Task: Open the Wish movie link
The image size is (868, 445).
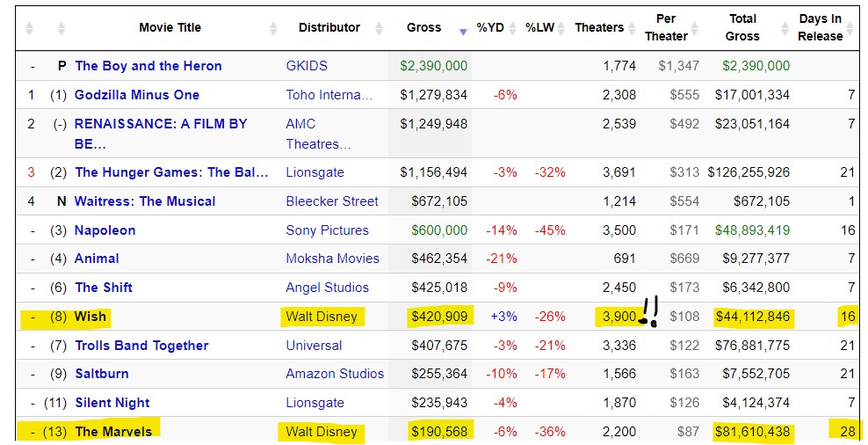Action: [x=90, y=317]
